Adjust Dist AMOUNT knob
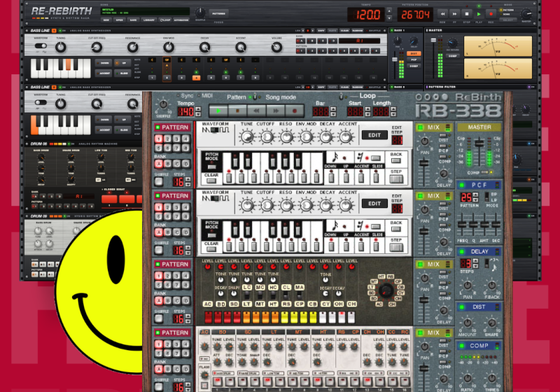 [x=467, y=323]
